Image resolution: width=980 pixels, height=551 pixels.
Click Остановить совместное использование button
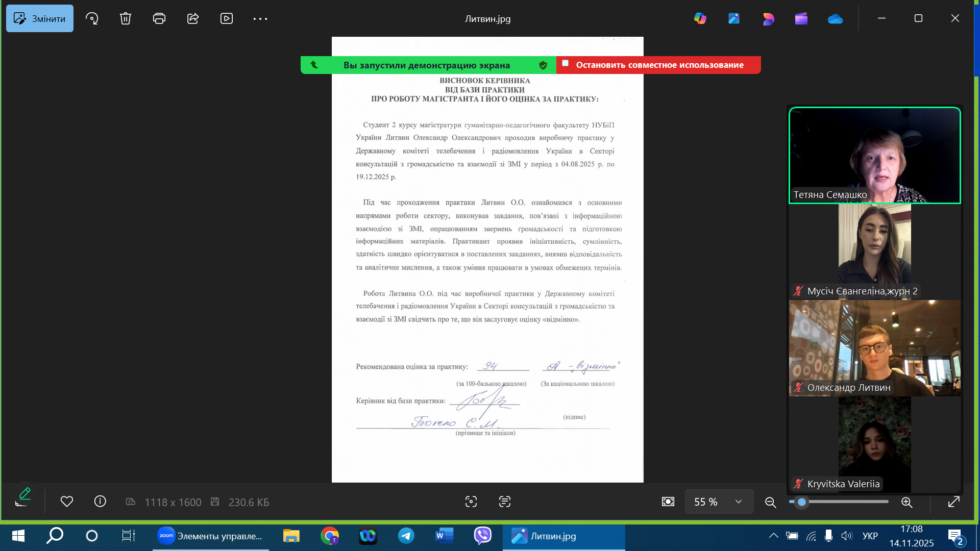(658, 65)
